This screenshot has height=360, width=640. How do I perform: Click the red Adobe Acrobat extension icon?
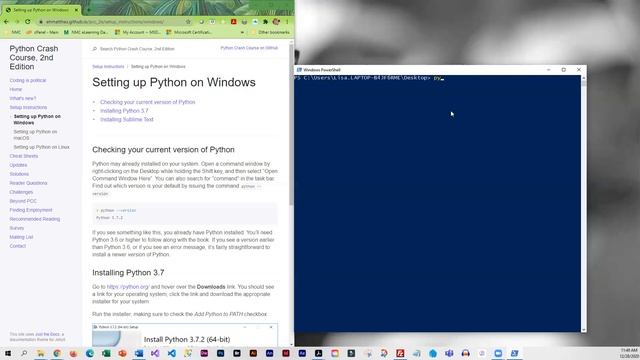[233, 22]
